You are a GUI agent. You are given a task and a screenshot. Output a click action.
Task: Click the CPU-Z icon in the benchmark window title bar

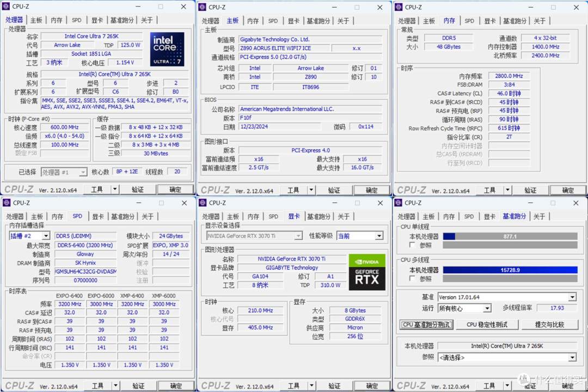coord(398,203)
